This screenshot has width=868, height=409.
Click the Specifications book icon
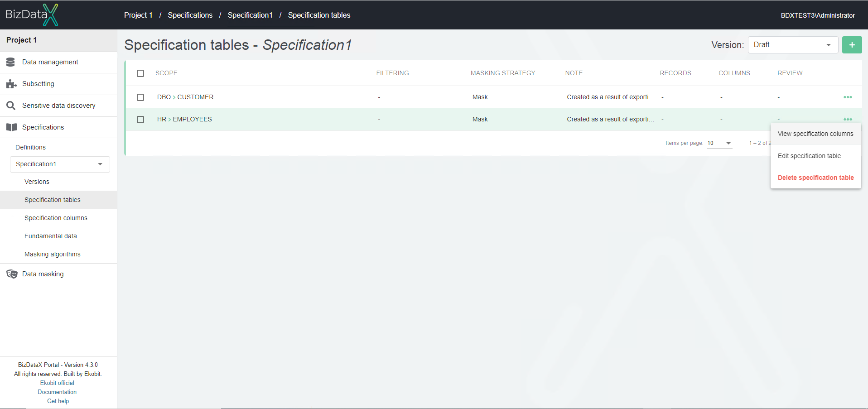coord(11,127)
